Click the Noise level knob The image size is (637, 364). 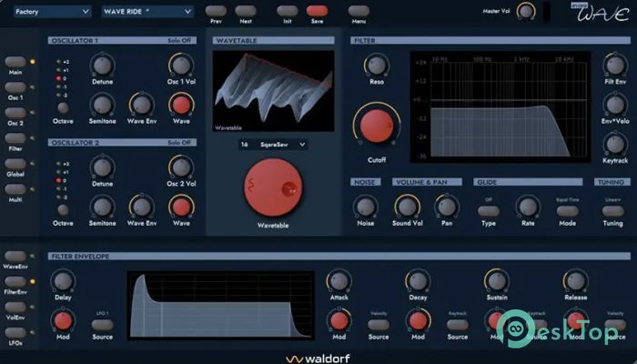click(x=366, y=205)
